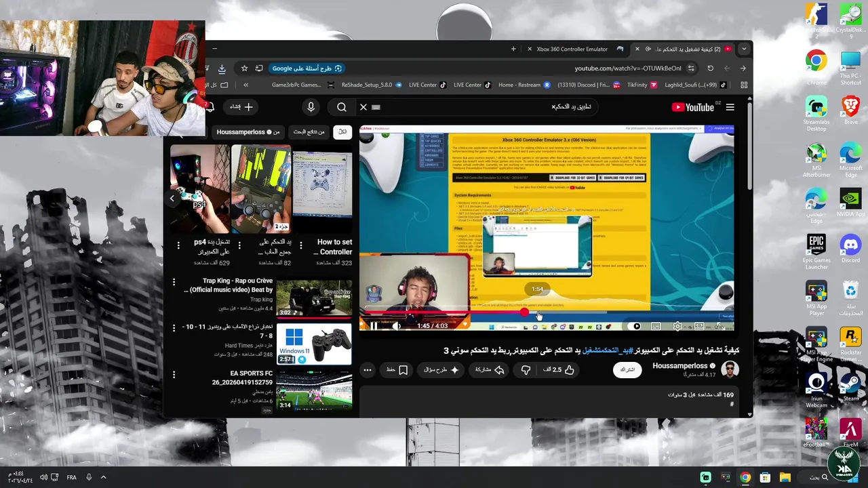Open Chrome's tab search dropdown arrow
The height and width of the screenshot is (488, 868).
(x=744, y=49)
